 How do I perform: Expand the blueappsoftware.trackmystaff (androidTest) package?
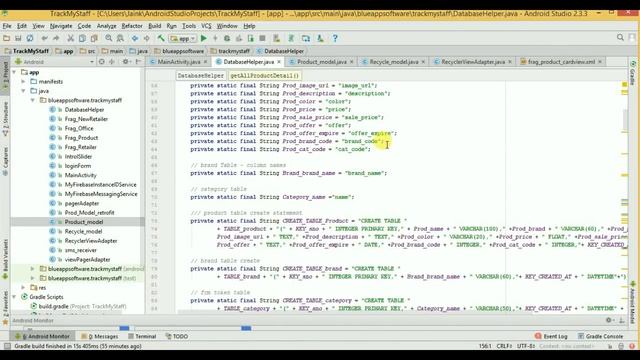pos(33,269)
